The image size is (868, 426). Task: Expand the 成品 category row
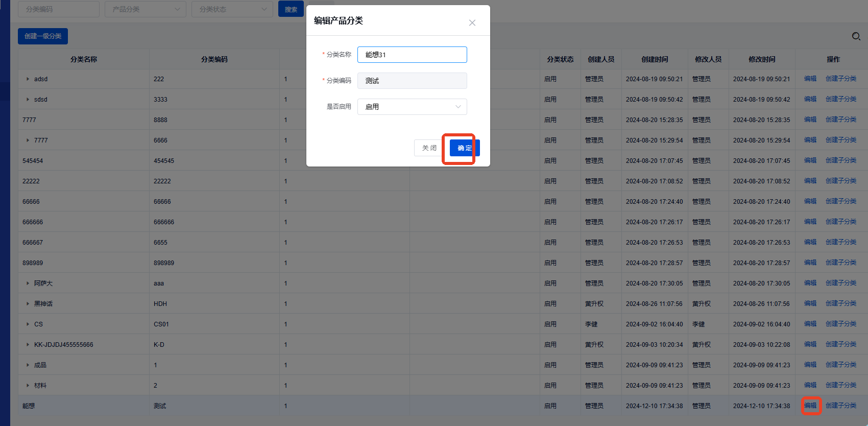28,365
